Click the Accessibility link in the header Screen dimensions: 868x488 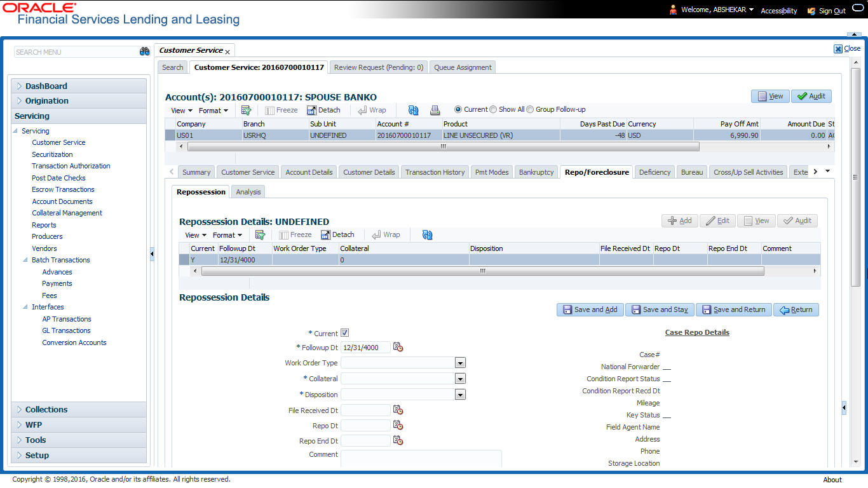(x=779, y=11)
